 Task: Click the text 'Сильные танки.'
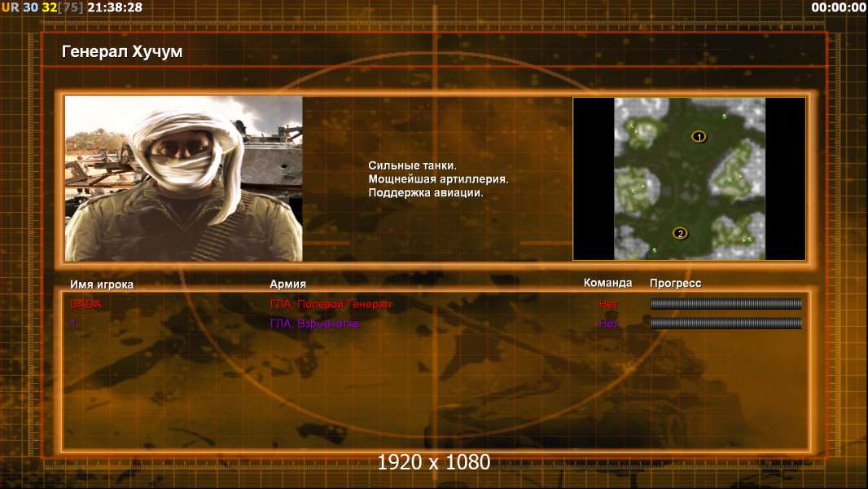pos(412,165)
